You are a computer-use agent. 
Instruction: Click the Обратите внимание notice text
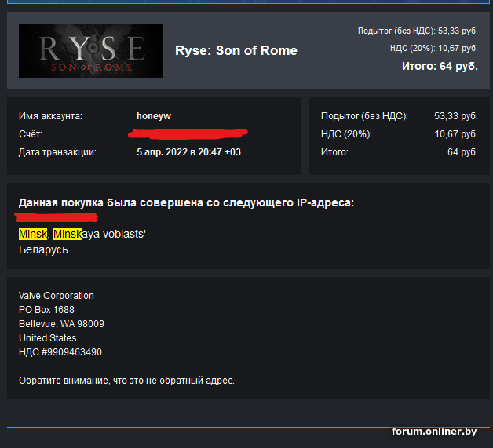coord(126,381)
